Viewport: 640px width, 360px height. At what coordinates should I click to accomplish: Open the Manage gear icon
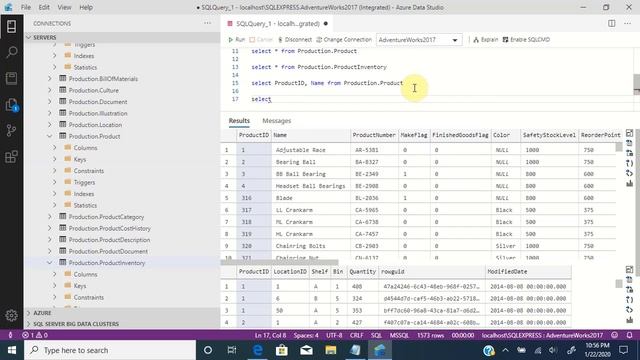click(x=11, y=315)
